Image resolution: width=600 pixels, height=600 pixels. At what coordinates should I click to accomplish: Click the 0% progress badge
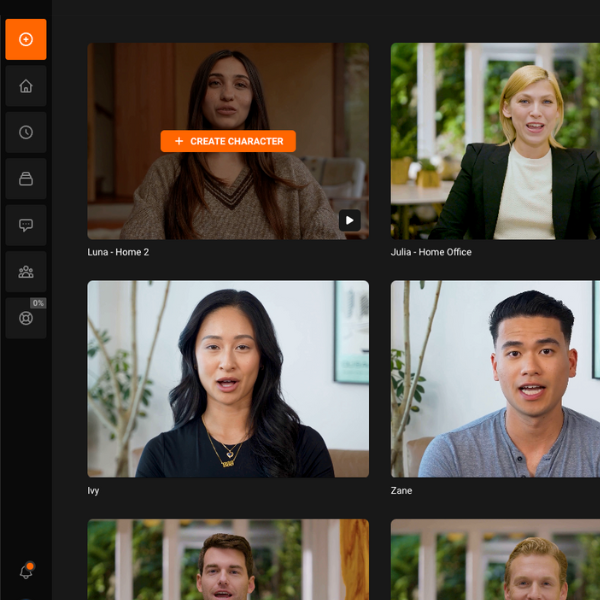38,303
